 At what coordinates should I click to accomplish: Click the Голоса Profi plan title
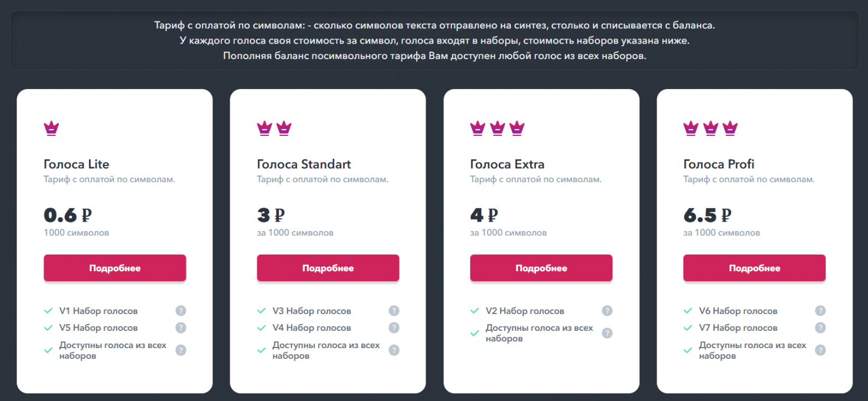719,164
